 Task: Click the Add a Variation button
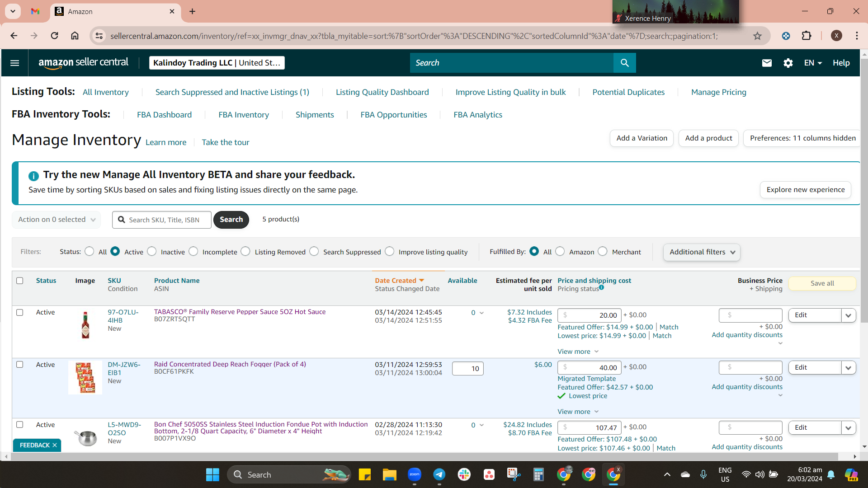point(642,138)
